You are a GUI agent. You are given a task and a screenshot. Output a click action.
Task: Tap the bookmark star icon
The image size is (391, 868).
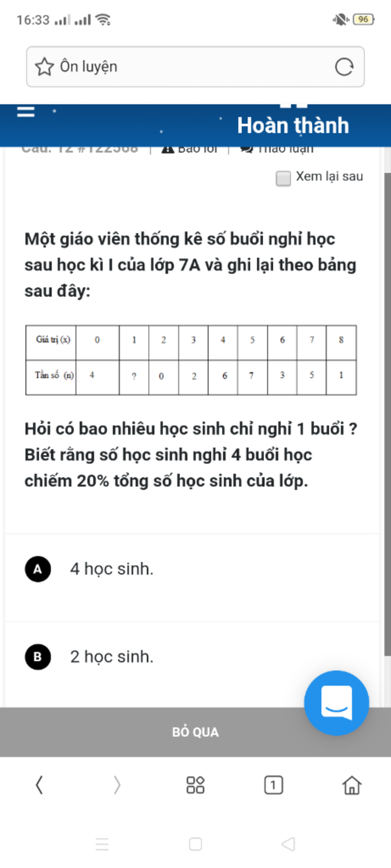point(44,67)
